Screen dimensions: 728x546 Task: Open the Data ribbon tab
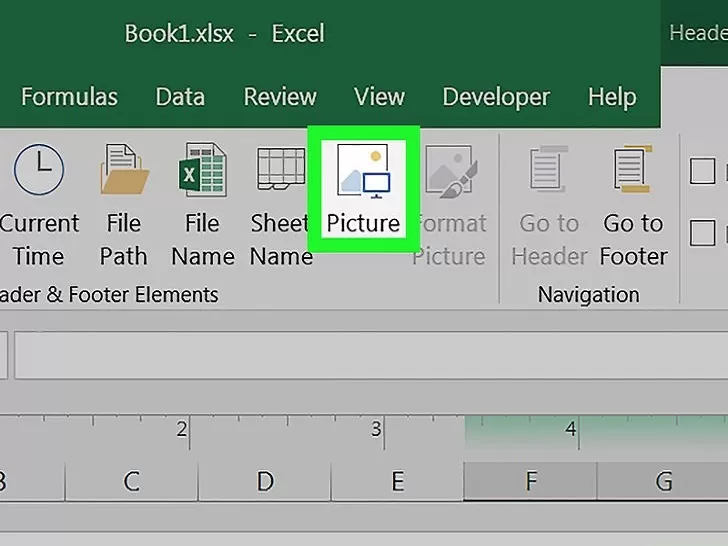point(180,97)
